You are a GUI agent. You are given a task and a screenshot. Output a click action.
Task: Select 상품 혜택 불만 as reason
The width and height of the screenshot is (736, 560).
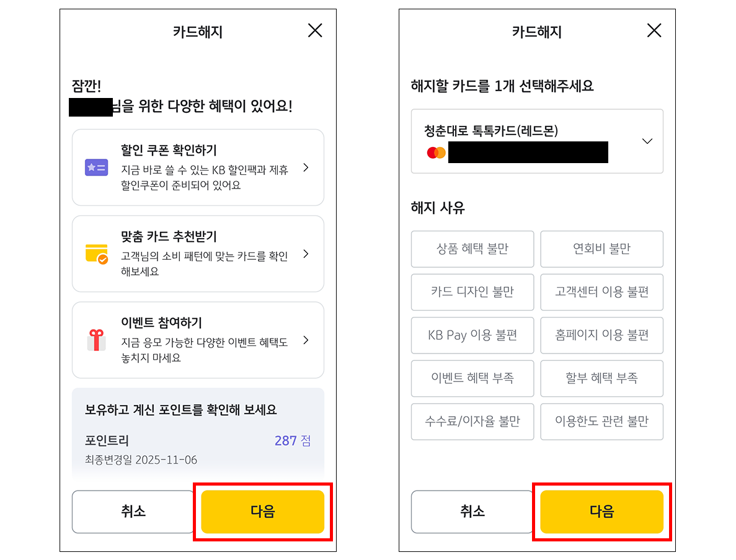click(x=472, y=249)
